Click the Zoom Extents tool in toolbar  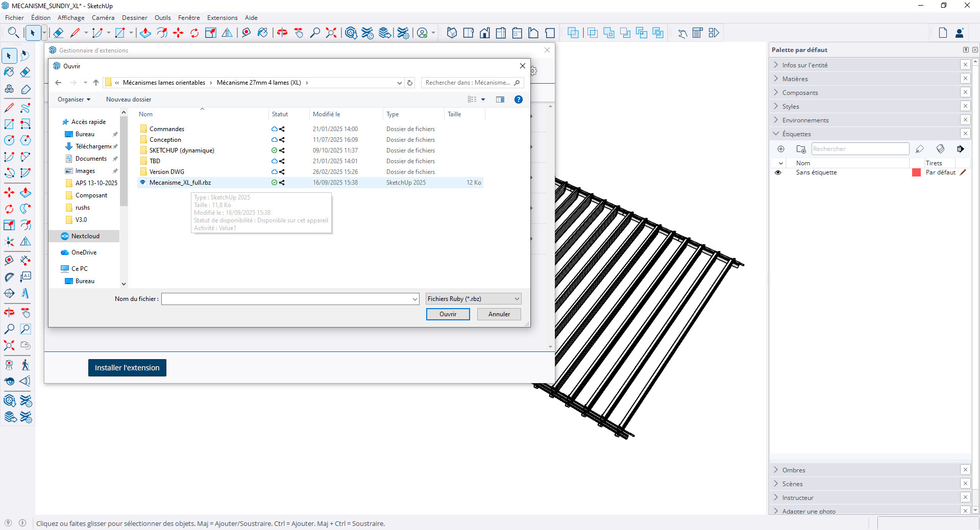tap(331, 33)
